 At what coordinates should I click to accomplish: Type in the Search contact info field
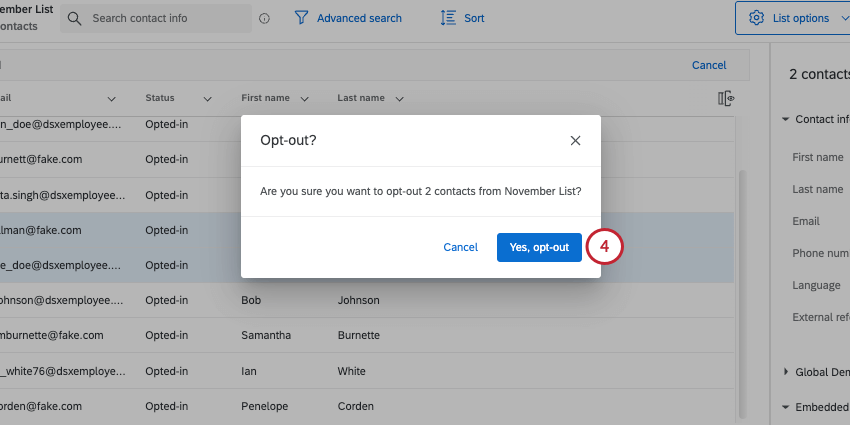coord(165,18)
